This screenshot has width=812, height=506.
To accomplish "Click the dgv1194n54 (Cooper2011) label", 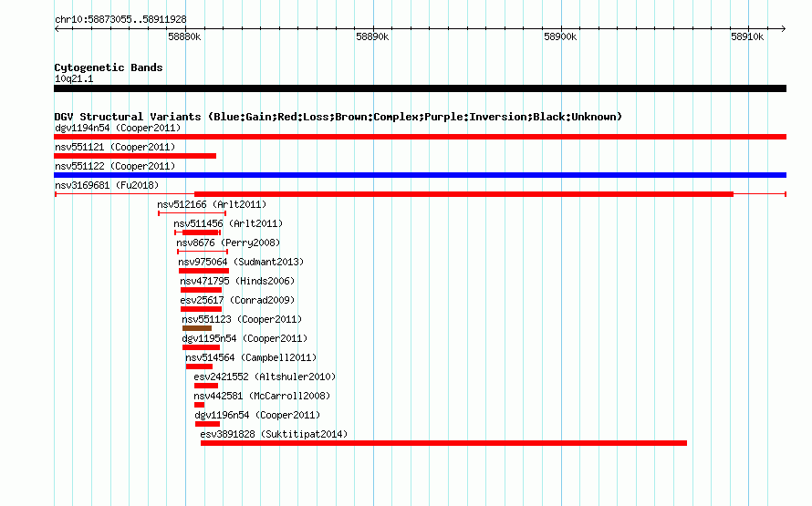I will click(x=118, y=128).
